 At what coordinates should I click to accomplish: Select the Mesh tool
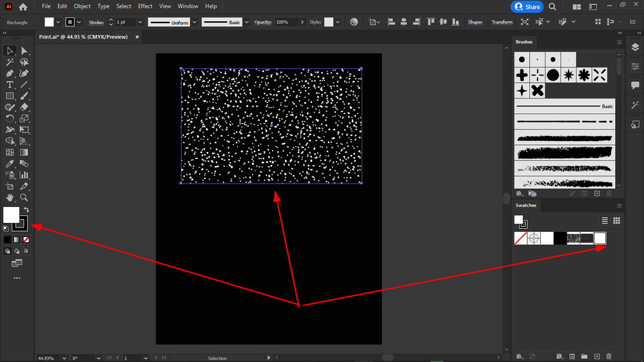(x=10, y=152)
